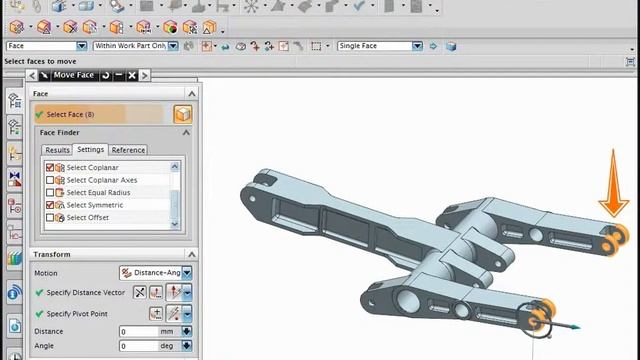The height and width of the screenshot is (360, 640).
Task: Click the blue curved-arrow icon in selection bar
Action: pos(225,47)
